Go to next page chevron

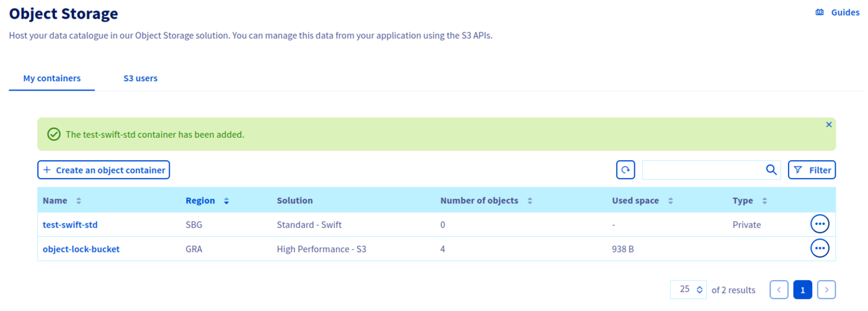click(x=826, y=289)
